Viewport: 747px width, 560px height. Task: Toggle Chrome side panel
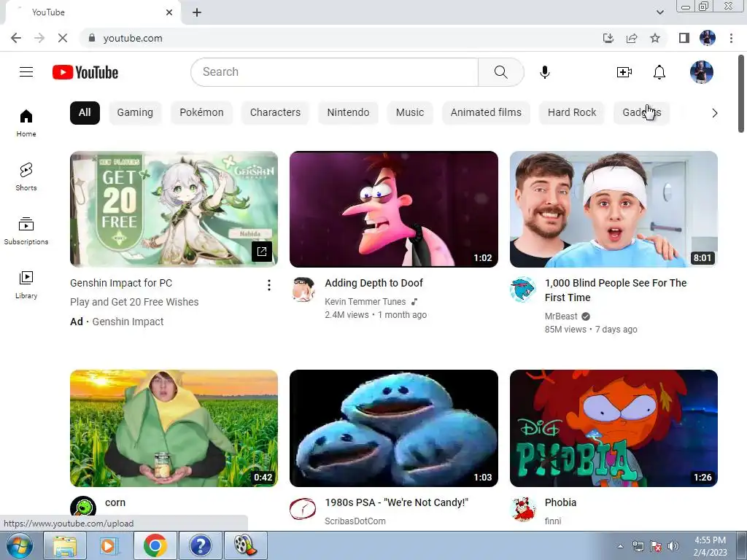pyautogui.click(x=684, y=38)
